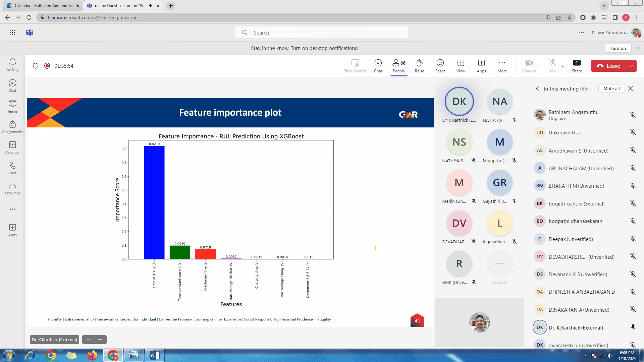Image resolution: width=644 pixels, height=362 pixels.
Task: Open the Raise hand control
Action: pos(419,66)
